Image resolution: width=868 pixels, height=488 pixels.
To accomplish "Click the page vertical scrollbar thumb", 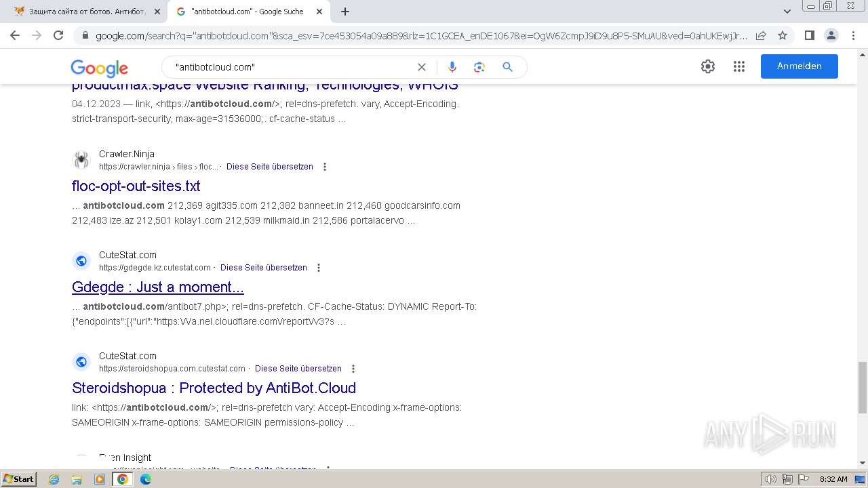I will point(862,388).
